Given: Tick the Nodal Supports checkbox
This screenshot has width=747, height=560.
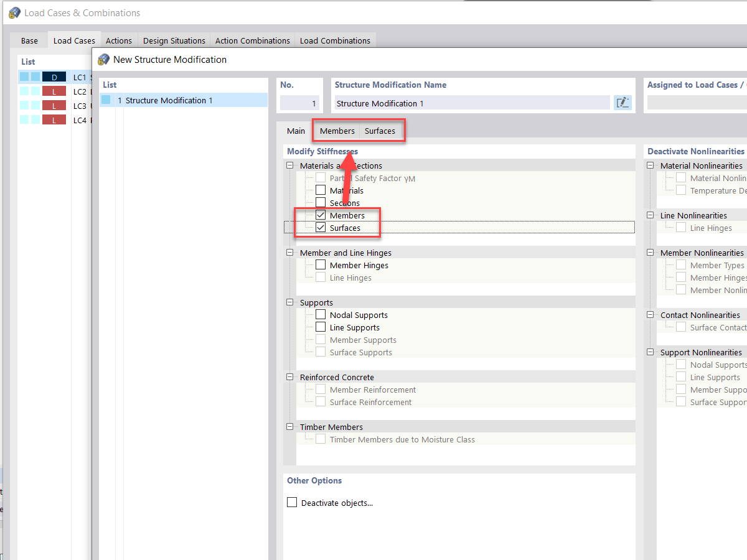Looking at the screenshot, I should coord(321,315).
